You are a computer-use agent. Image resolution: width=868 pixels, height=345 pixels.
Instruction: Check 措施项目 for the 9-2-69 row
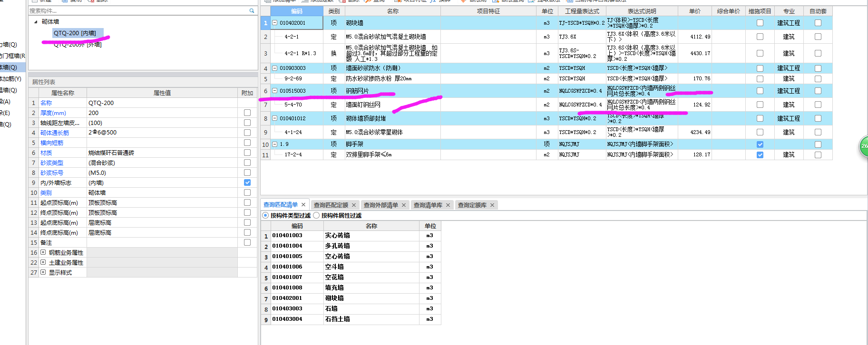click(760, 79)
